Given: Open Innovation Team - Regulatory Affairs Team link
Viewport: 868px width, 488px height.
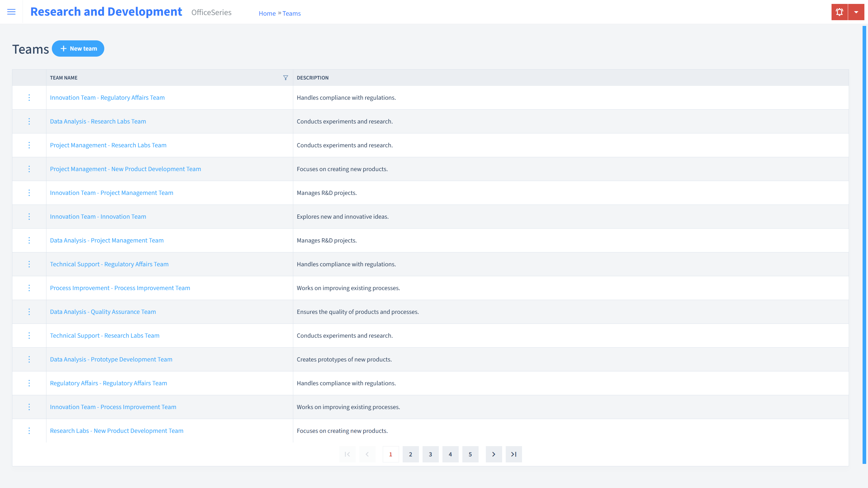Looking at the screenshot, I should (107, 97).
